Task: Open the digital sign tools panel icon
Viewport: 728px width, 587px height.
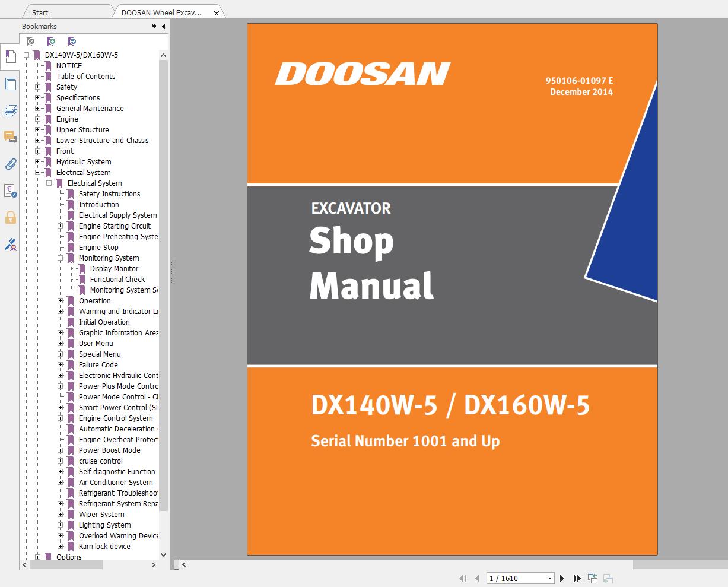Action: [x=10, y=244]
